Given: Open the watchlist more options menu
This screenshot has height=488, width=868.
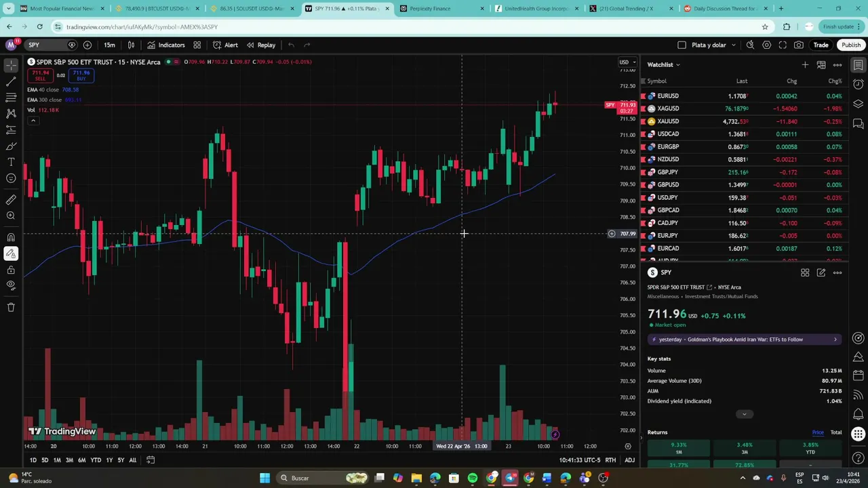Looking at the screenshot, I should tap(837, 64).
